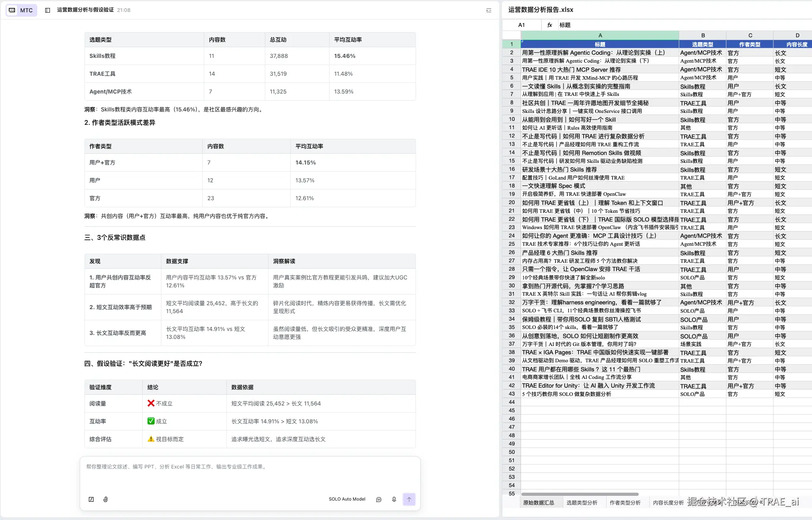This screenshot has height=520, width=812.
Task: Click the 14.15% interaction rate value
Action: click(x=306, y=162)
